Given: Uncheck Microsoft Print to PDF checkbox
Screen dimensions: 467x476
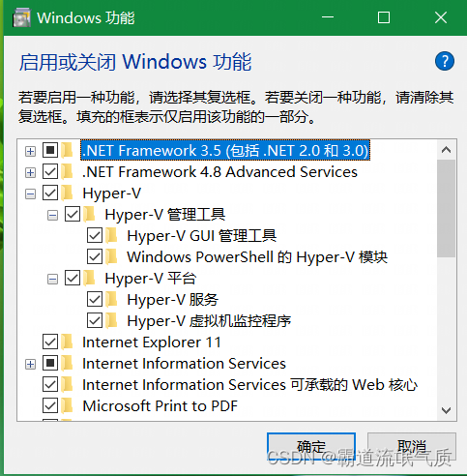Looking at the screenshot, I should [50, 405].
